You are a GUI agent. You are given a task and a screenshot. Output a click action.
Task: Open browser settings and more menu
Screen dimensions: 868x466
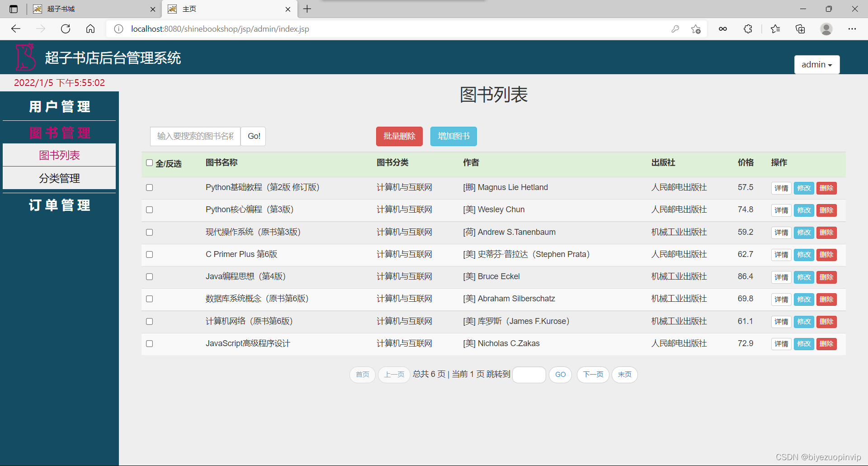tap(852, 29)
